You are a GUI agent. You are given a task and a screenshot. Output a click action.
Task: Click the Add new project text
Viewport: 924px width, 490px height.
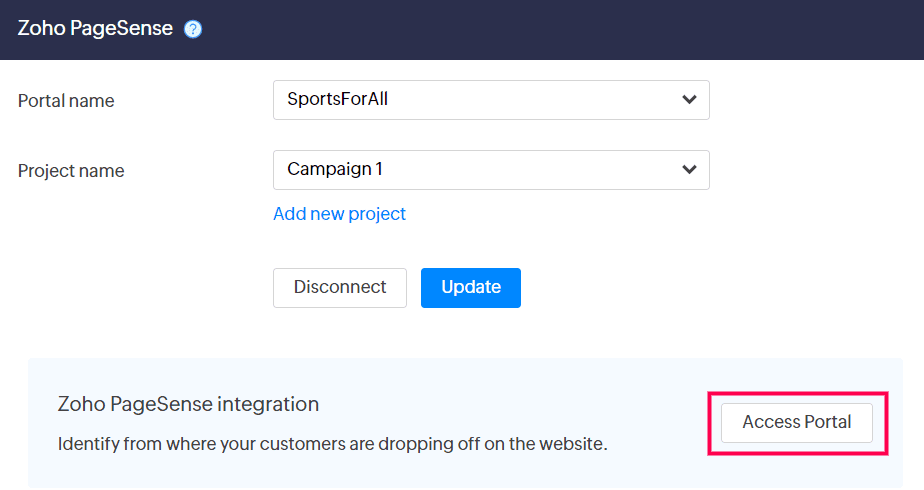339,214
